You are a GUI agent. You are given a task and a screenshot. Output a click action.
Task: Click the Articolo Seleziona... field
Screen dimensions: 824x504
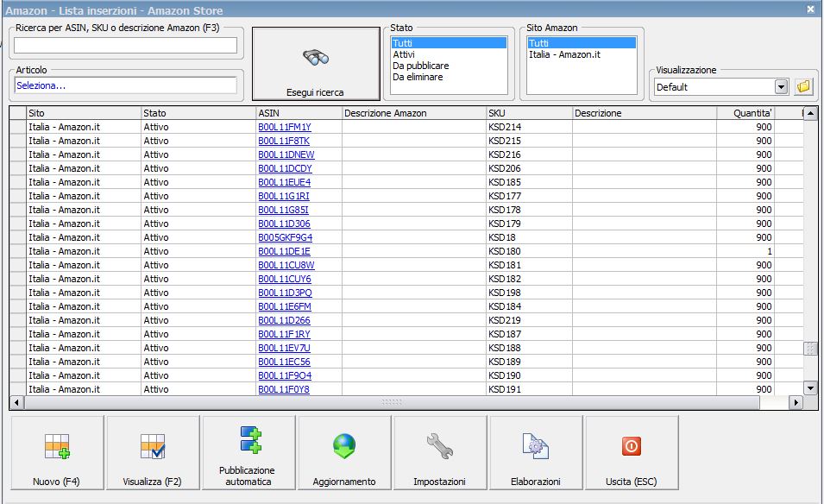pyautogui.click(x=125, y=85)
